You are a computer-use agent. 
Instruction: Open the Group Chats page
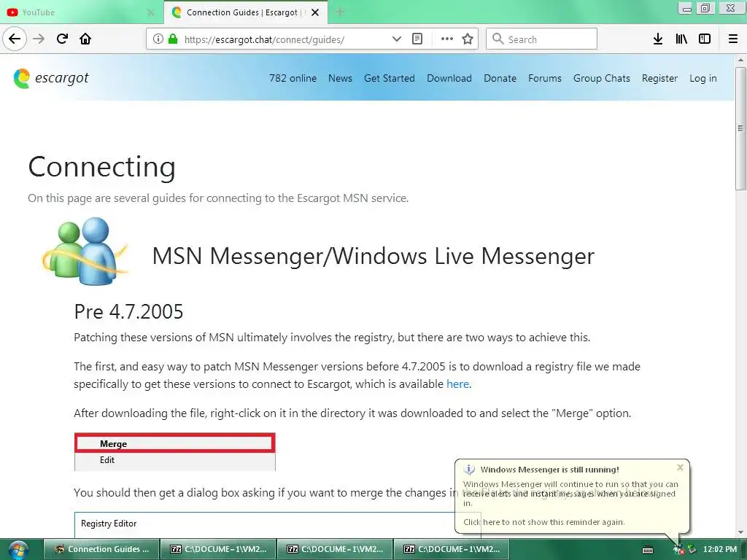(x=601, y=78)
